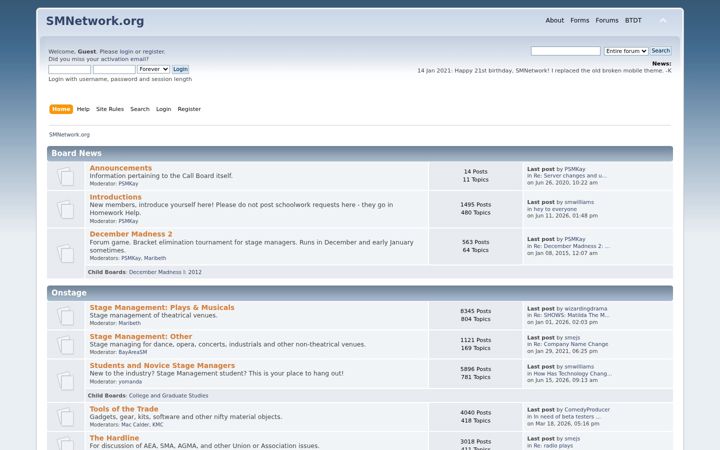Open the Board News category header

point(76,153)
